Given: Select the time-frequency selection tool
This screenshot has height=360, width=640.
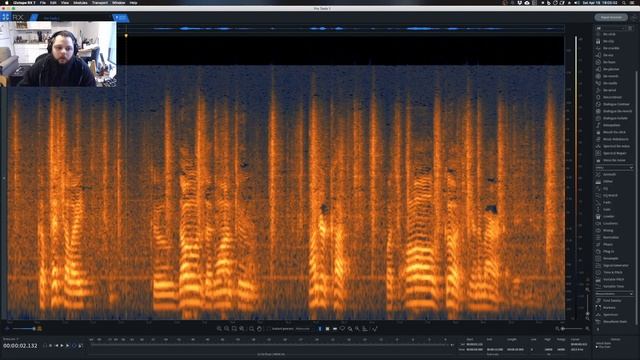Looking at the screenshot, I should [x=327, y=329].
